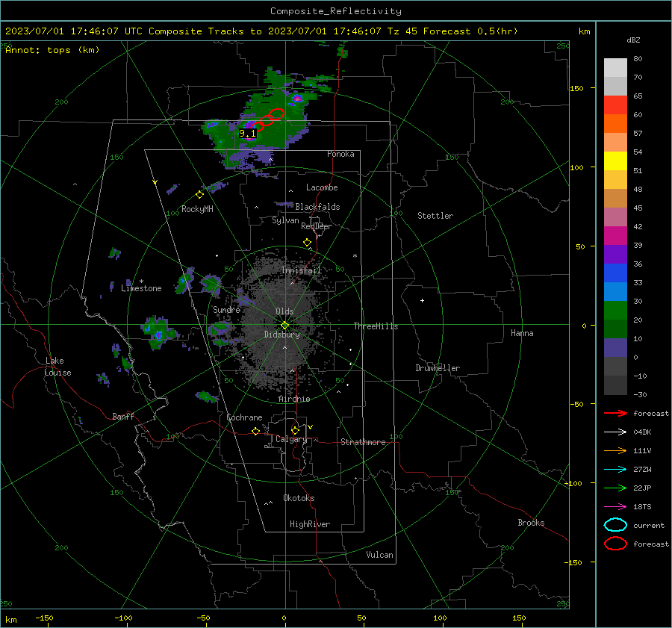Select the blue swatch between 36 and 33 dBZ
The image size is (672, 628).
pos(615,273)
